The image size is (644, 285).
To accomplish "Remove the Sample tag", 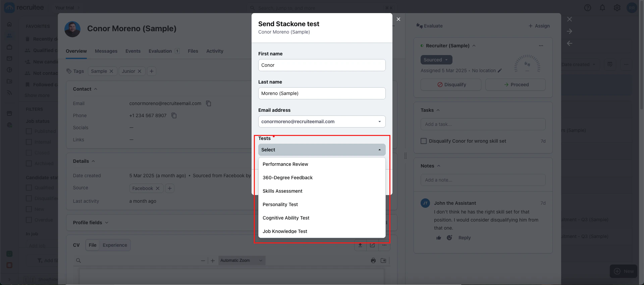I will 111,71.
